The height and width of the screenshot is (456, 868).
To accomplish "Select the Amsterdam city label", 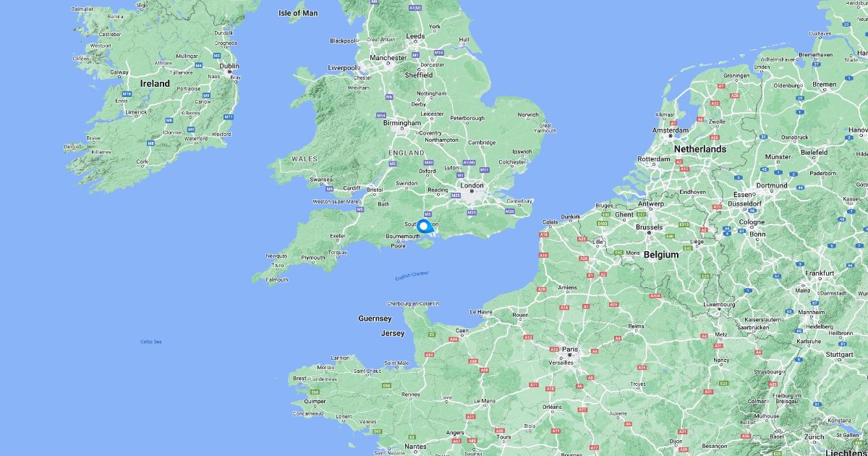I will (x=670, y=130).
